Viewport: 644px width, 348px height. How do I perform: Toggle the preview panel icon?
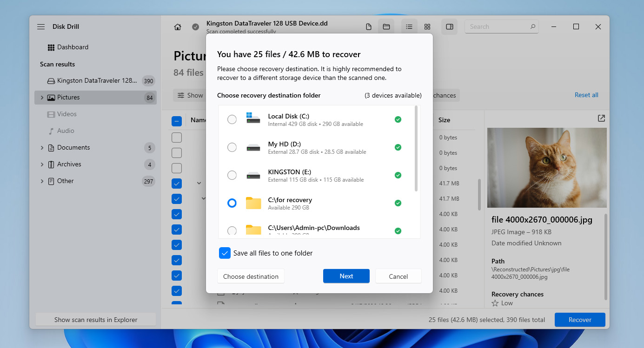pyautogui.click(x=450, y=27)
